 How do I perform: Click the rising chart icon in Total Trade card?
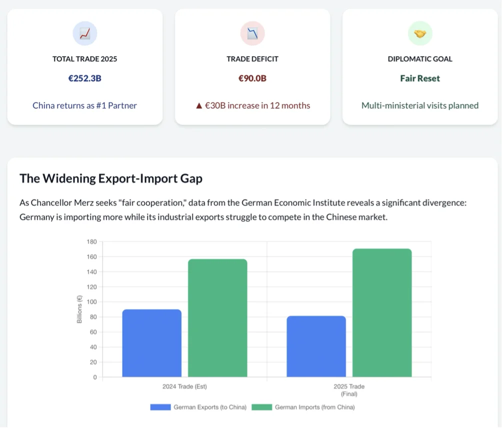pos(84,34)
